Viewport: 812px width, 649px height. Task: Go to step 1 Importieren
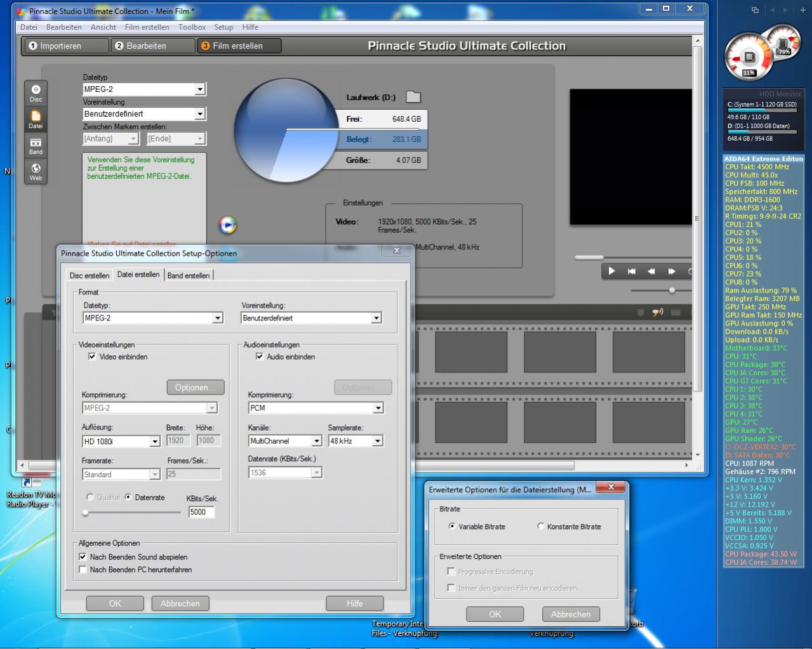tap(66, 46)
